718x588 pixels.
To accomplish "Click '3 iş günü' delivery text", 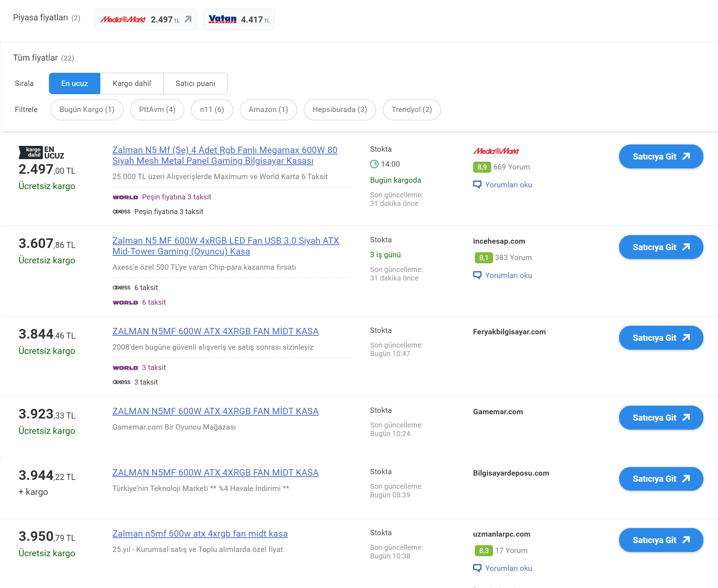I will pos(386,255).
